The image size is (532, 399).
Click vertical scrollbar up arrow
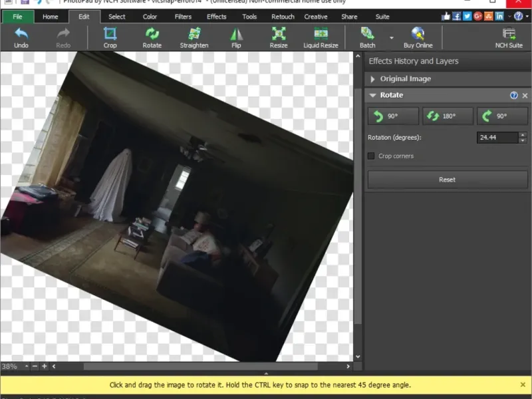tap(358, 56)
